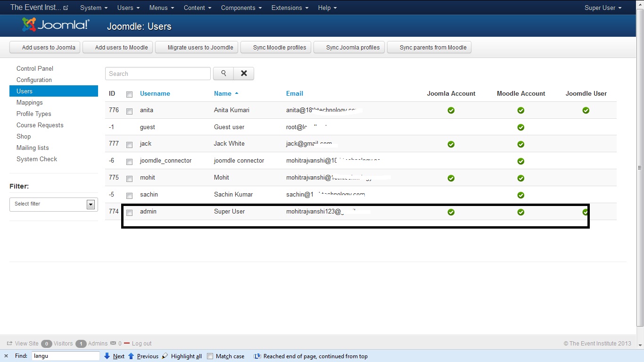Go to Control Panel in sidebar
The width and height of the screenshot is (644, 362).
pos(35,68)
